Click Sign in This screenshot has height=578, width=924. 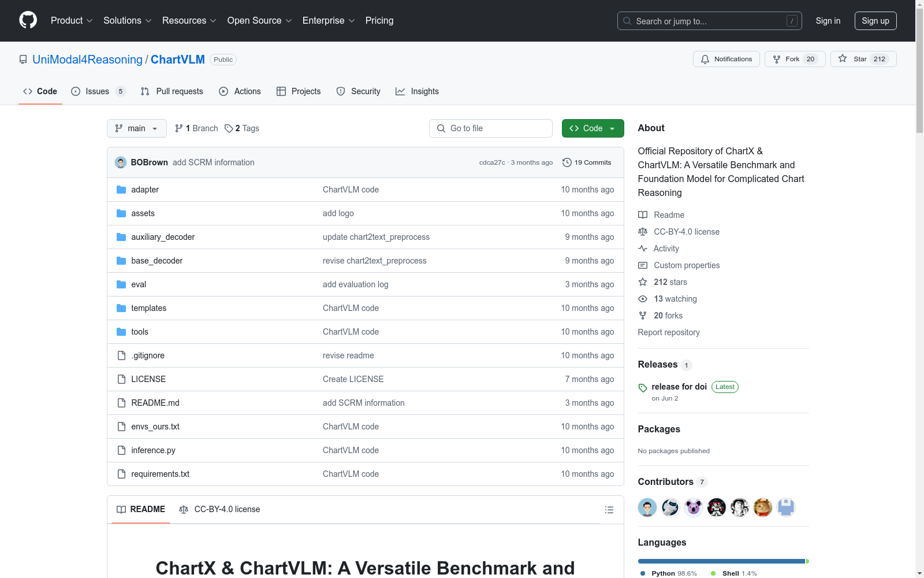(x=828, y=21)
